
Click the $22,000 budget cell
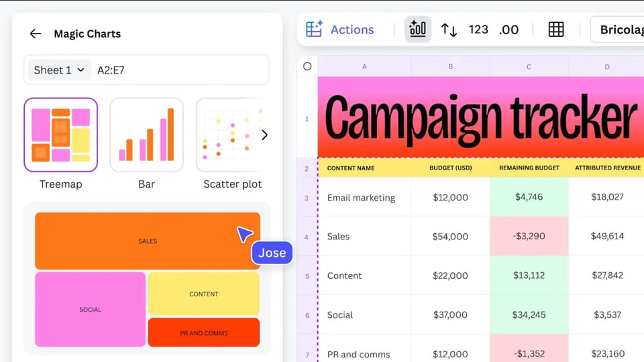coord(451,276)
